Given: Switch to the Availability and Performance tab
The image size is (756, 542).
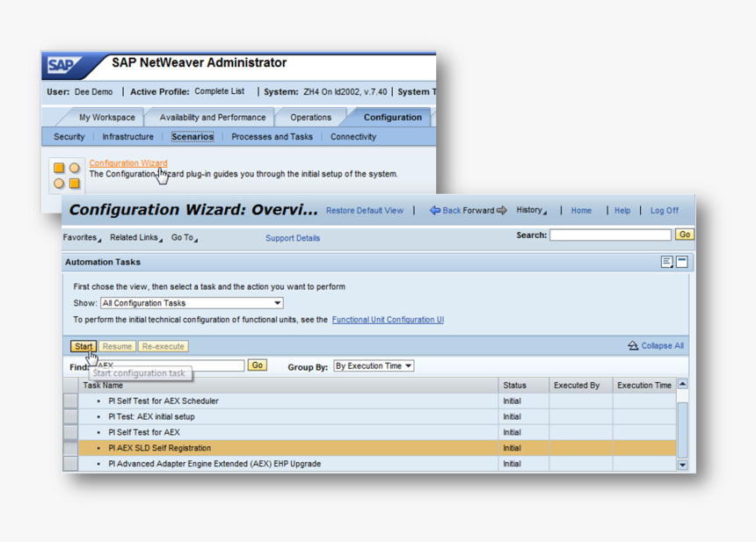Looking at the screenshot, I should click(212, 118).
